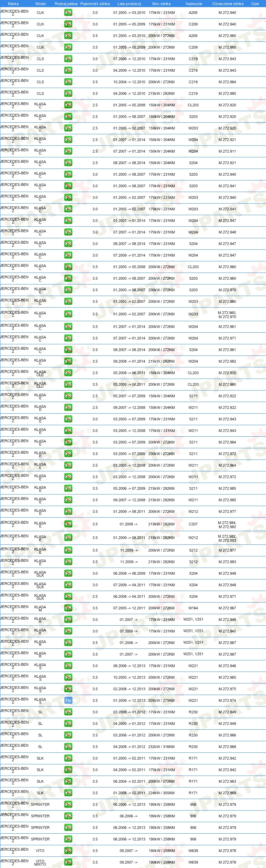Click the fuel icon in the SL M 272.966 row
This screenshot has width=266, height=868.
click(68, 735)
